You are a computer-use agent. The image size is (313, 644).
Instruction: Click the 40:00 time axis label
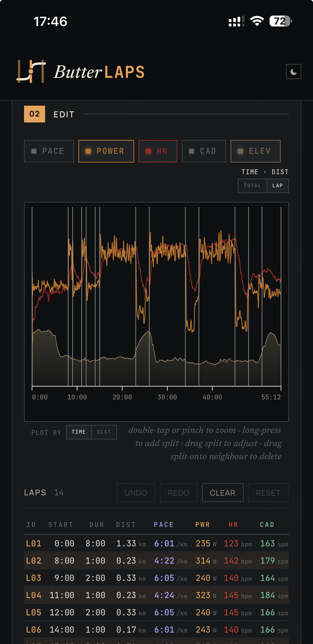[x=212, y=397]
